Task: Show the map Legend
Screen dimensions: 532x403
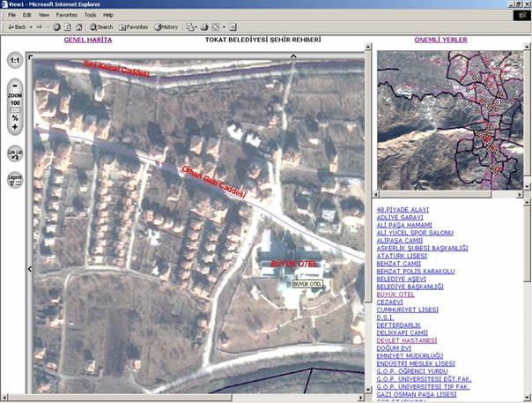Action: pyautogui.click(x=15, y=179)
